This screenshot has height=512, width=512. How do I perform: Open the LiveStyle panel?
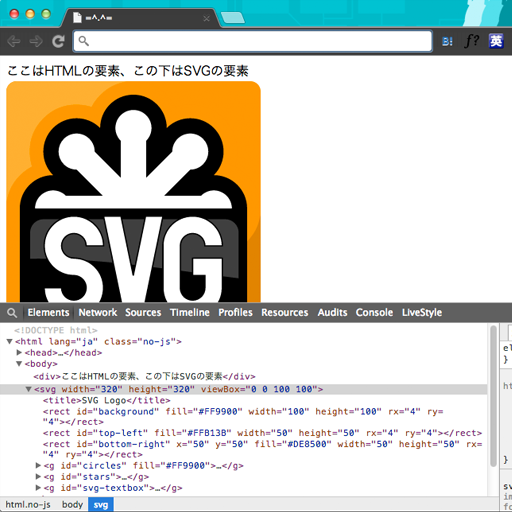pos(422,313)
